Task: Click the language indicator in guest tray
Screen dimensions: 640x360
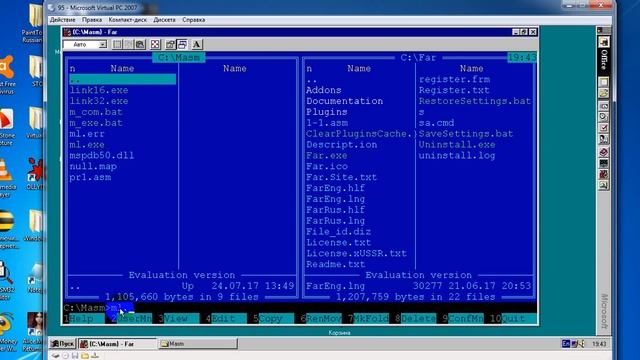Action: [566, 344]
